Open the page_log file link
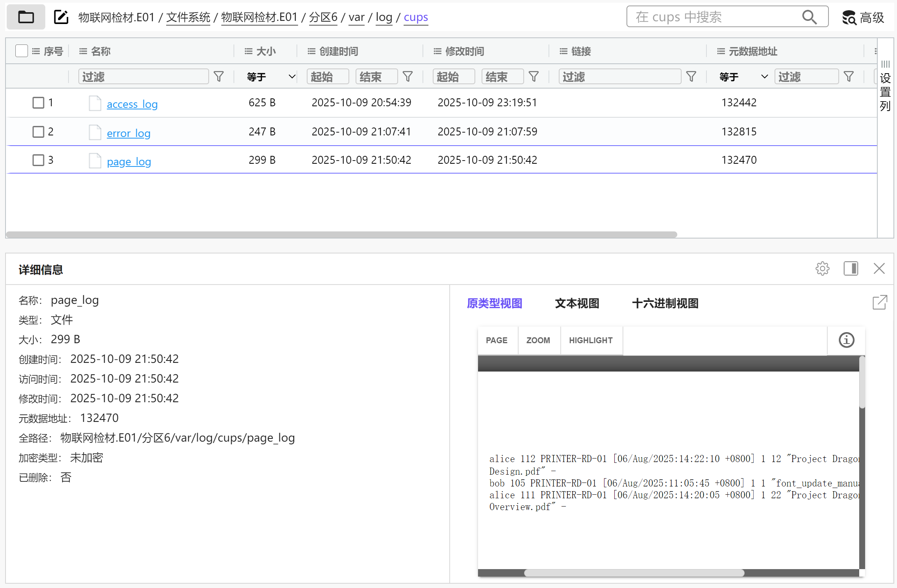Image resolution: width=897 pixels, height=588 pixels. 129,161
